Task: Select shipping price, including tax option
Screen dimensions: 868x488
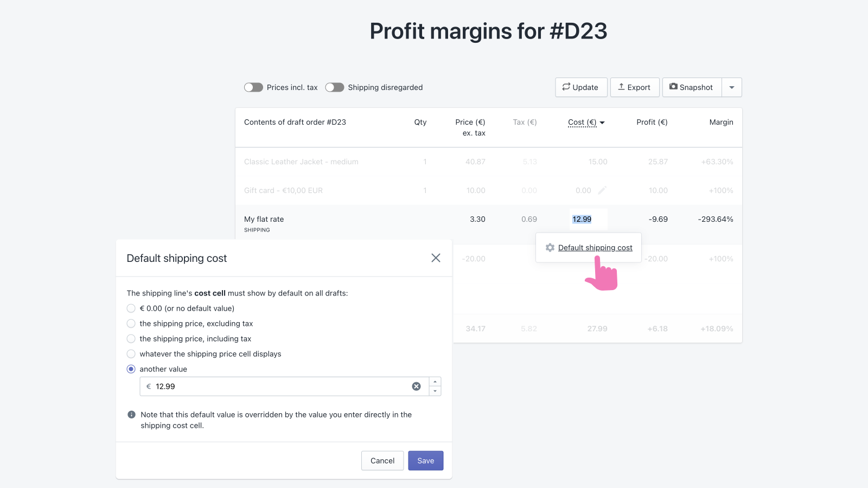Action: click(131, 339)
